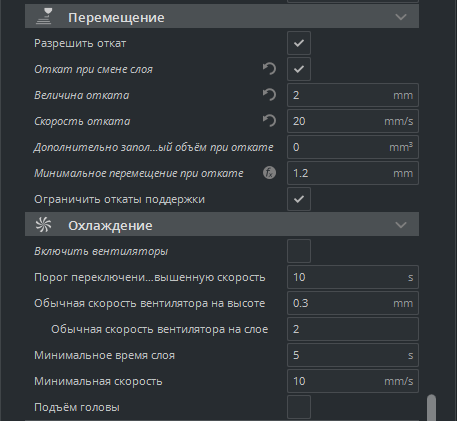Edit Обычная скорость вентилятора на слое field
This screenshot has height=421, width=457.
click(x=353, y=329)
